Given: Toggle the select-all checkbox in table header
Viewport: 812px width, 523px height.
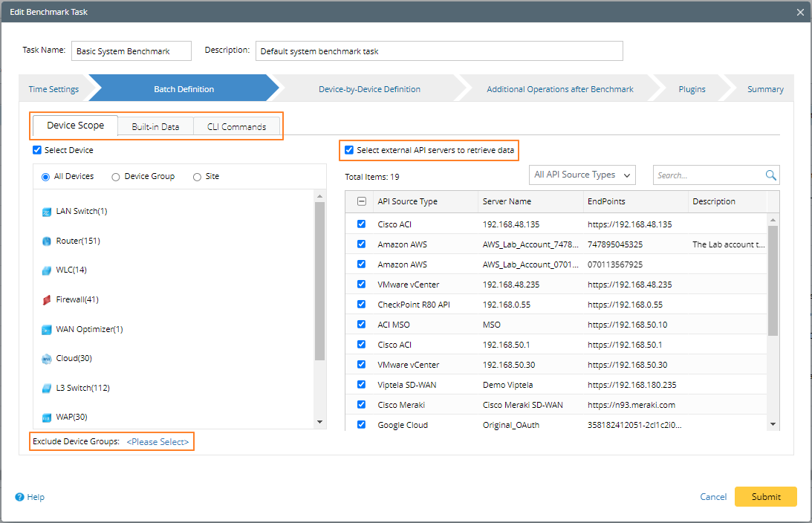Looking at the screenshot, I should [x=362, y=201].
